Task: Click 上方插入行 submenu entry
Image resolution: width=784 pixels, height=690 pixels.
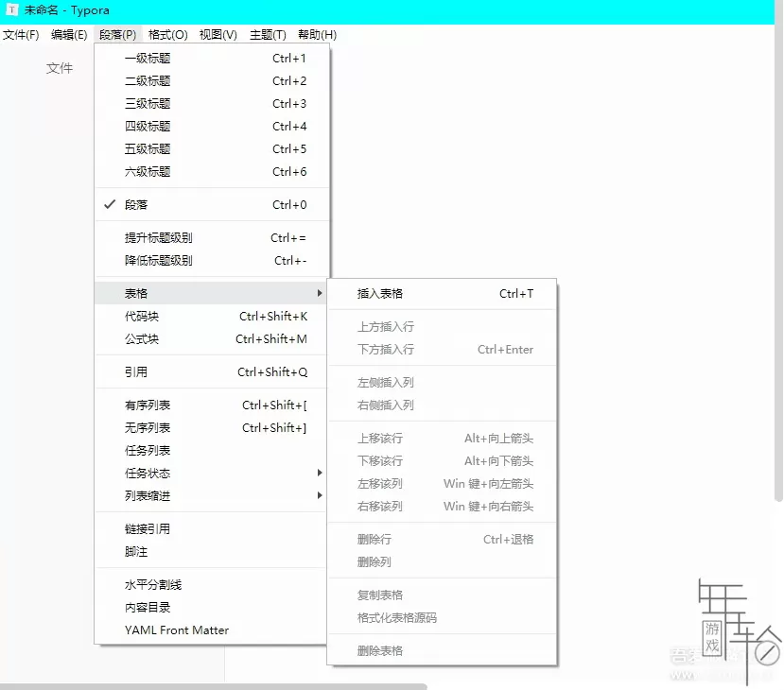Action: 442,327
